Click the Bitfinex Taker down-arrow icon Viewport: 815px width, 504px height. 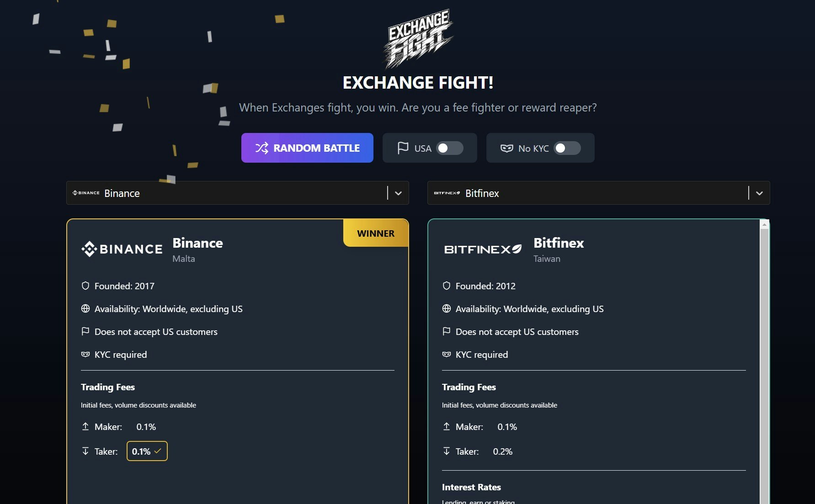coord(447,451)
